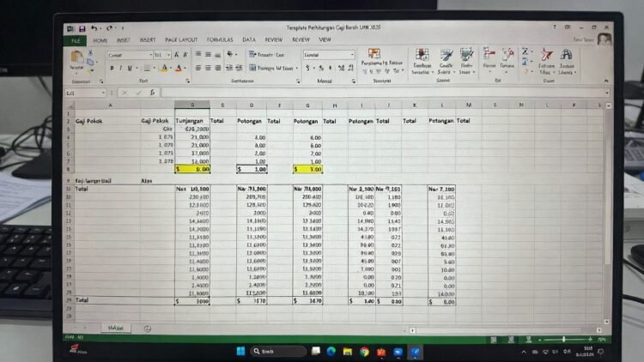644x362 pixels.
Task: Open the font color dropdown arrow
Action: point(185,69)
